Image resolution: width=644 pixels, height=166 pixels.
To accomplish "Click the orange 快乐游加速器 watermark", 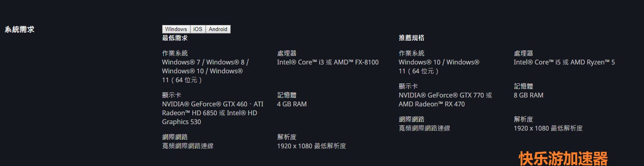I will pyautogui.click(x=563, y=158).
